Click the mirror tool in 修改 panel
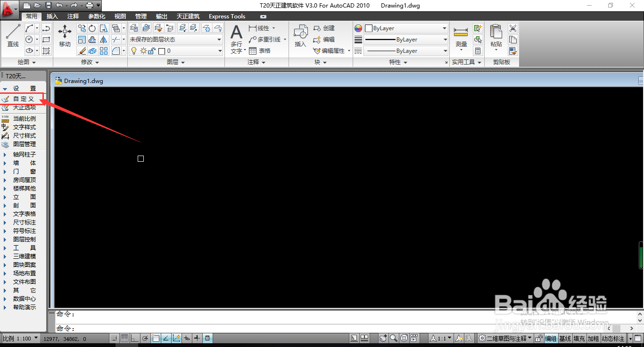 coord(104,40)
